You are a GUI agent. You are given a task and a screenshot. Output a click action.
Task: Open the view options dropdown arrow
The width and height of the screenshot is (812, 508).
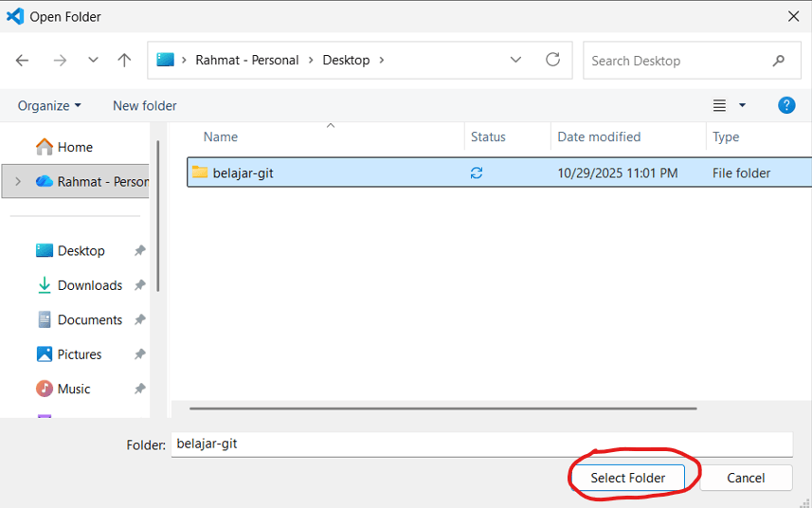[742, 105]
